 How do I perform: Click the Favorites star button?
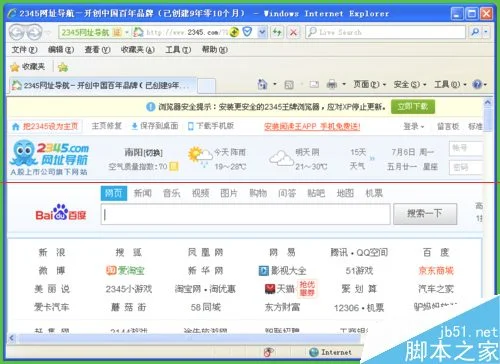28,67
